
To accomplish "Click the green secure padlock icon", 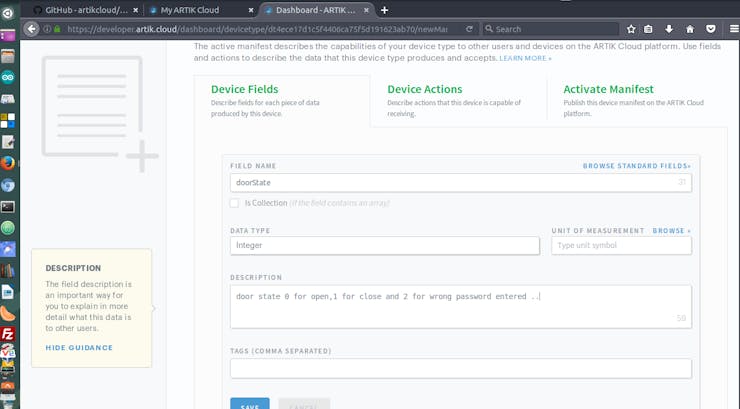I will click(57, 29).
